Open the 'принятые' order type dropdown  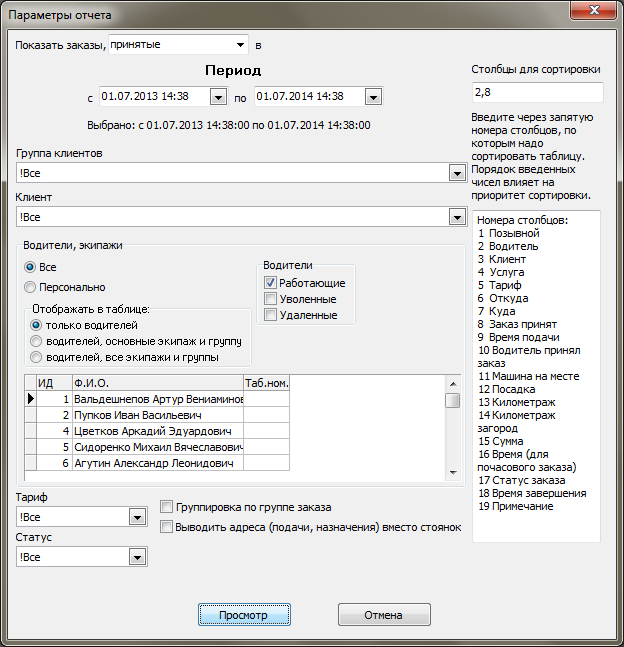click(241, 44)
